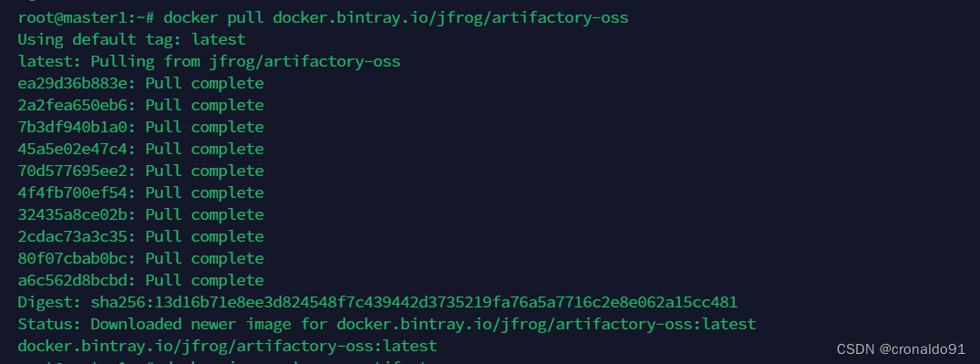The height and width of the screenshot is (364, 980).
Task: Click the docker pull command line
Action: click(x=323, y=17)
